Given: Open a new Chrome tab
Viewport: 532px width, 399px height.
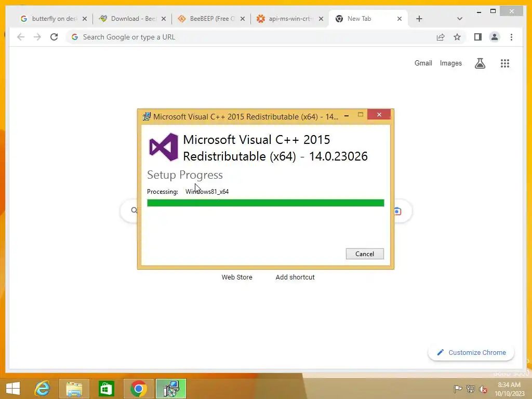Looking at the screenshot, I should (419, 19).
